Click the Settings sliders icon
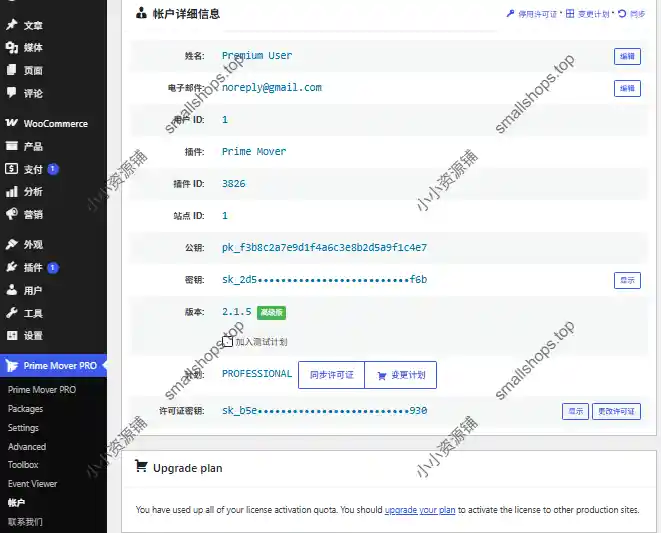661x533 pixels. tap(11, 335)
